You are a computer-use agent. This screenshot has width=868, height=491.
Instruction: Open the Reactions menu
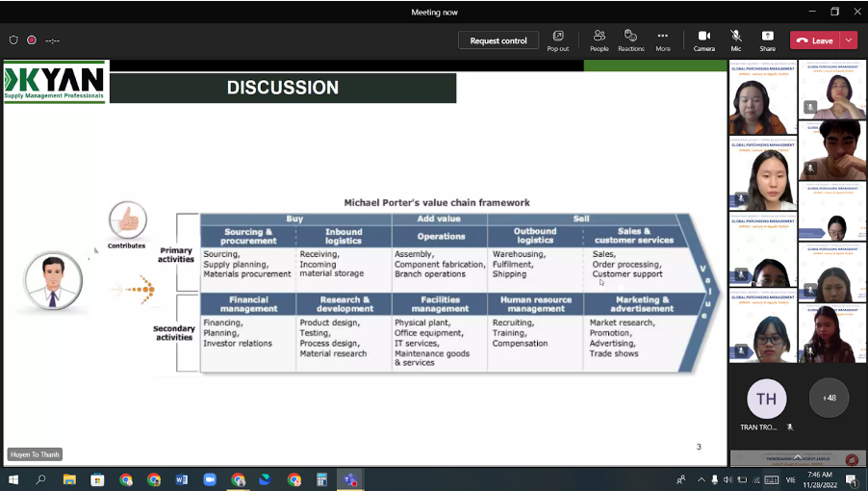(630, 40)
